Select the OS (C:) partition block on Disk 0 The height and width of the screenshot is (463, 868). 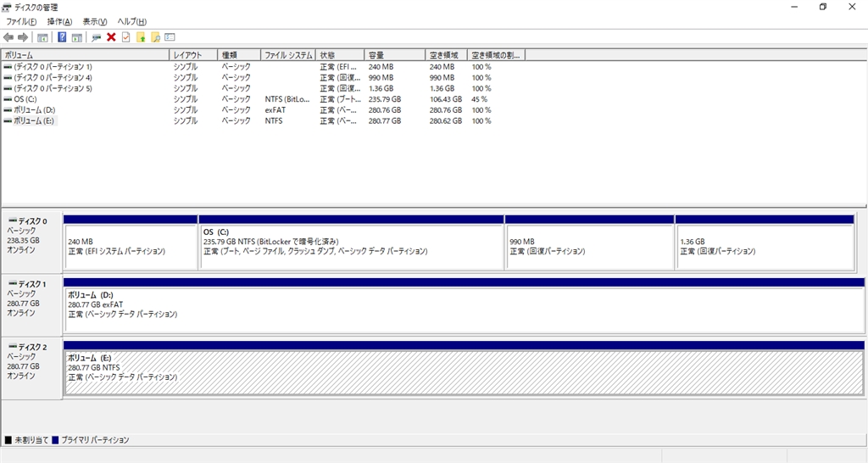pyautogui.click(x=352, y=243)
